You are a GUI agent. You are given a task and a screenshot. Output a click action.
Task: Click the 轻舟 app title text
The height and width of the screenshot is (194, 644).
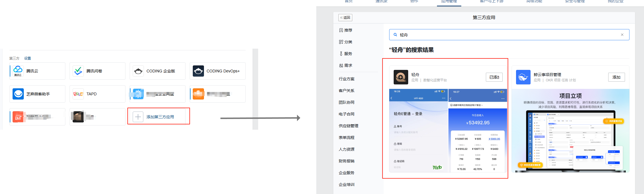(415, 75)
